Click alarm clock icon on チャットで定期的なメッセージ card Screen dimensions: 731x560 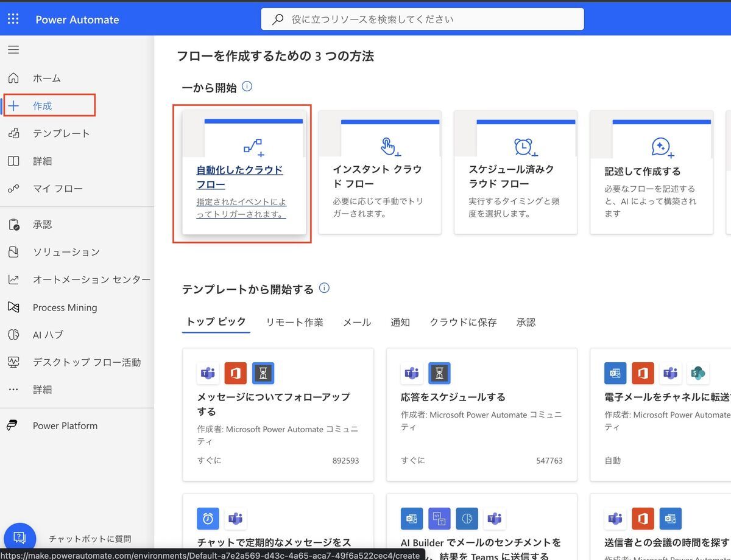(208, 519)
